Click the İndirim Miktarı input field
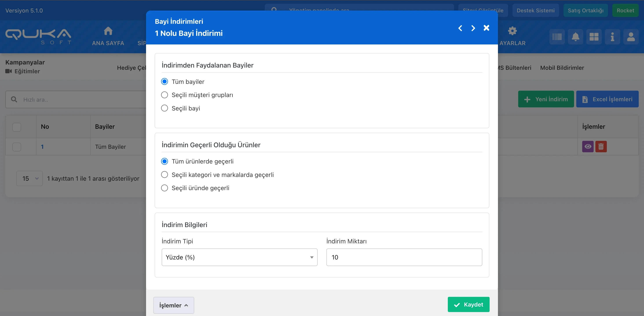Viewport: 644px width, 316px height. tap(404, 257)
